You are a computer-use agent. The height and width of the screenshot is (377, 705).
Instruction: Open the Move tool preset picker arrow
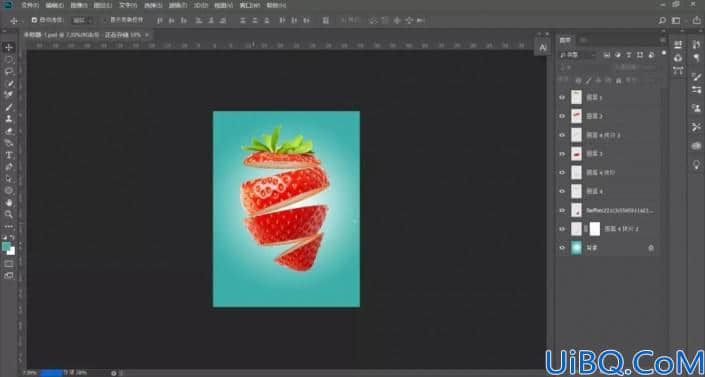(x=22, y=21)
